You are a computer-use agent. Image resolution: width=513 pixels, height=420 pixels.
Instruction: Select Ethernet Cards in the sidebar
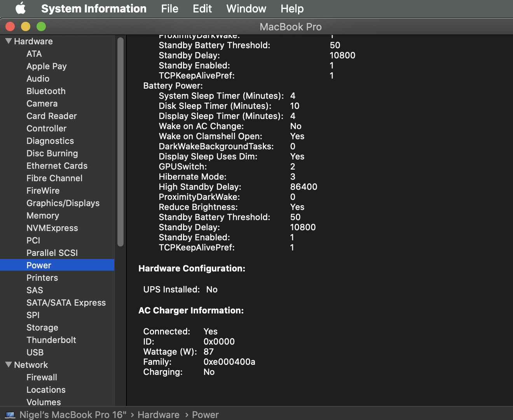(x=57, y=166)
